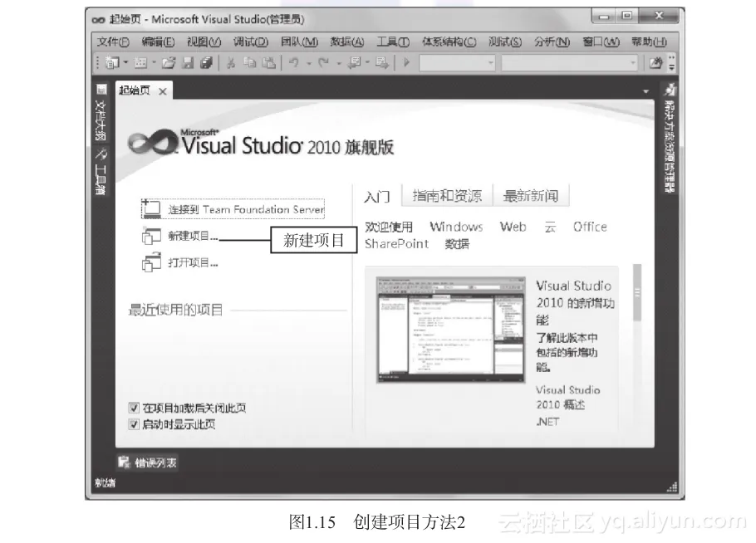Click the Cut scissors icon
756x543 pixels.
coord(231,62)
